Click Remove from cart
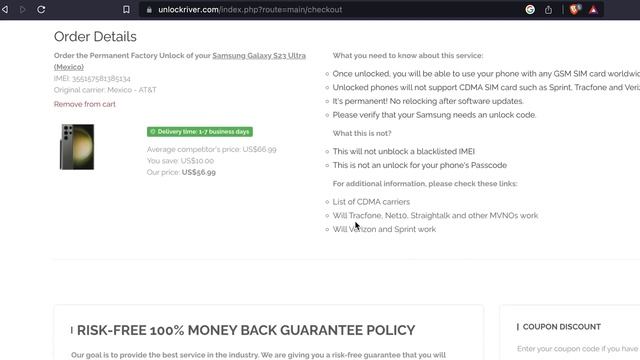This screenshot has width=640, height=360. point(84,104)
